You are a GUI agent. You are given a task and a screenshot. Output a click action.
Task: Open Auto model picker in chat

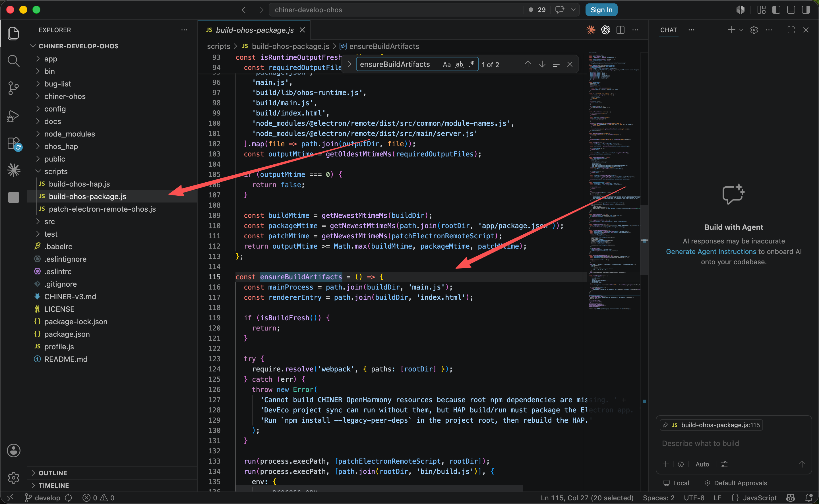coord(702,464)
